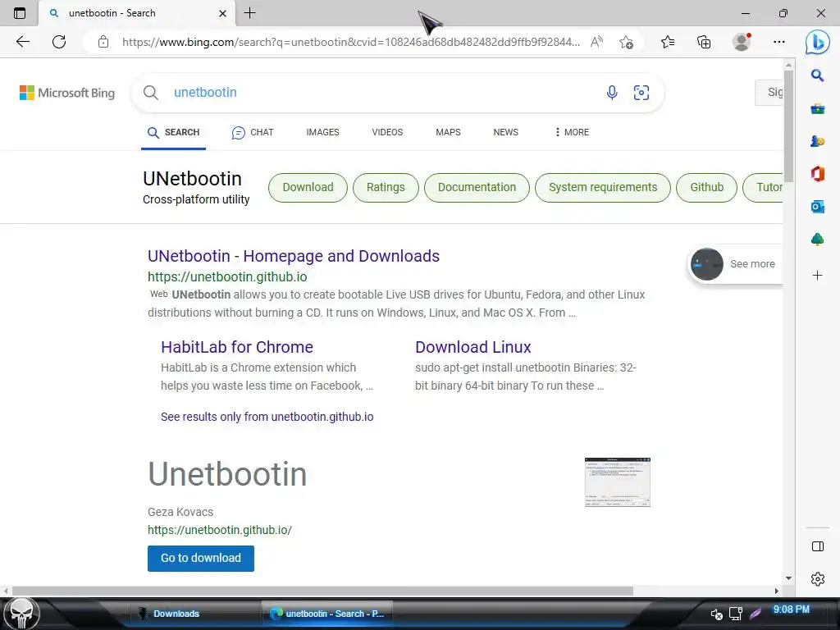Click the vertical scrollbar up arrow
Screen dimensions: 840x630
pos(788,65)
